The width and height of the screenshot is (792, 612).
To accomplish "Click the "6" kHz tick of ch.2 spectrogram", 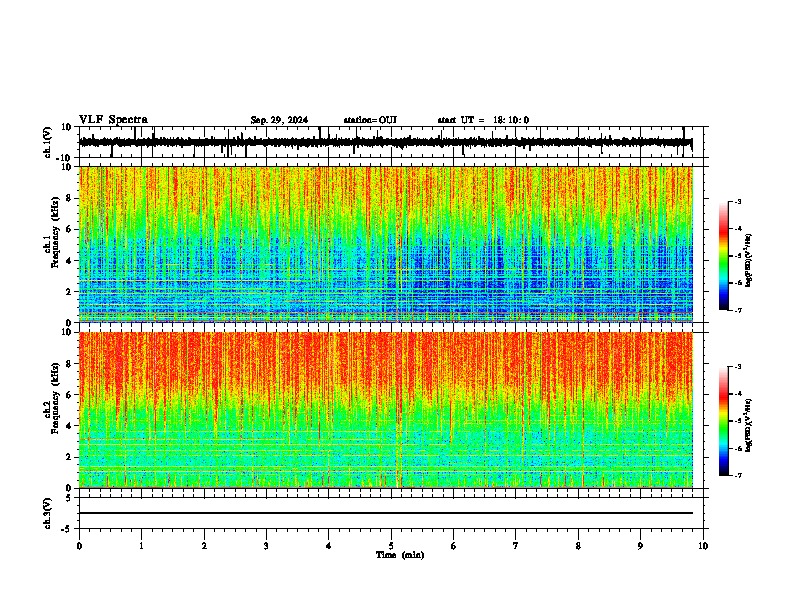I will pyautogui.click(x=69, y=395).
